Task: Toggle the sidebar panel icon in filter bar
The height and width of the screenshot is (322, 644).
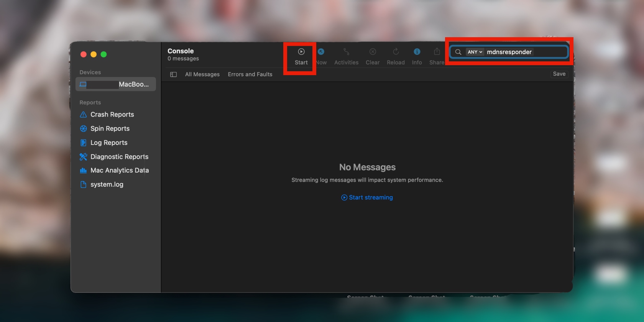Action: 173,74
